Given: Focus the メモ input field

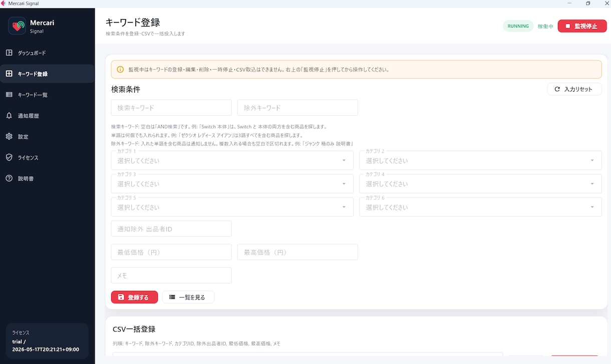Looking at the screenshot, I should coord(171,275).
